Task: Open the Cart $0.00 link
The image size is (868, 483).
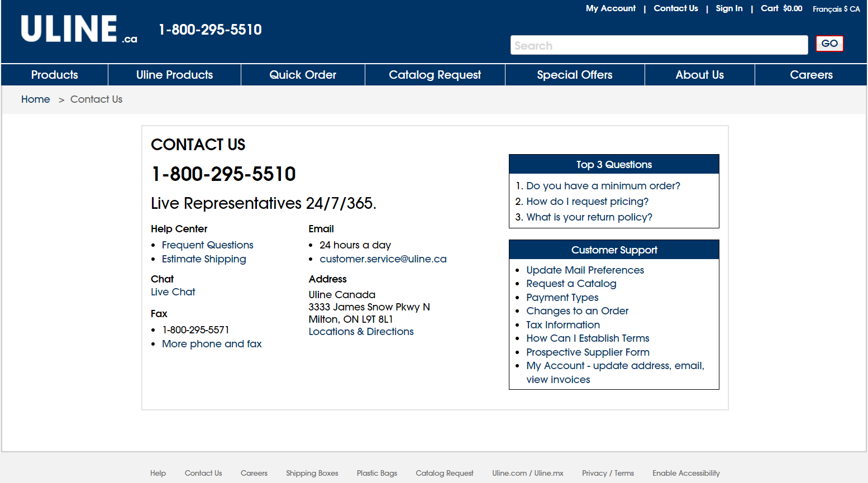Action: [x=781, y=8]
